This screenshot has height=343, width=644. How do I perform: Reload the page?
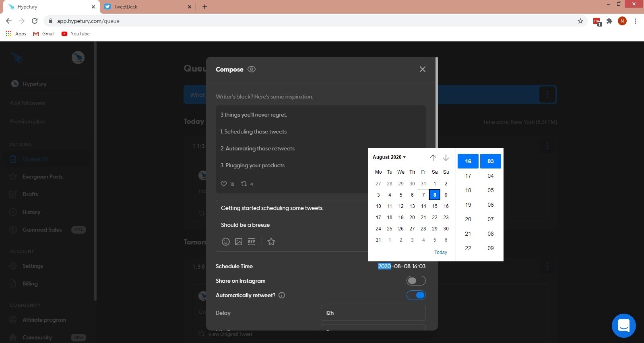click(x=35, y=21)
